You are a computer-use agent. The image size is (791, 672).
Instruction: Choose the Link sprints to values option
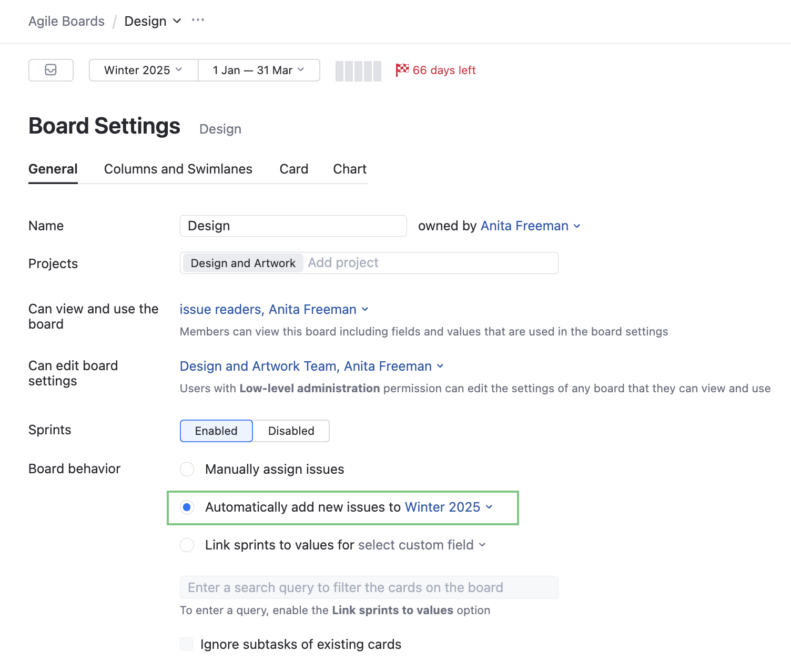[x=187, y=545]
